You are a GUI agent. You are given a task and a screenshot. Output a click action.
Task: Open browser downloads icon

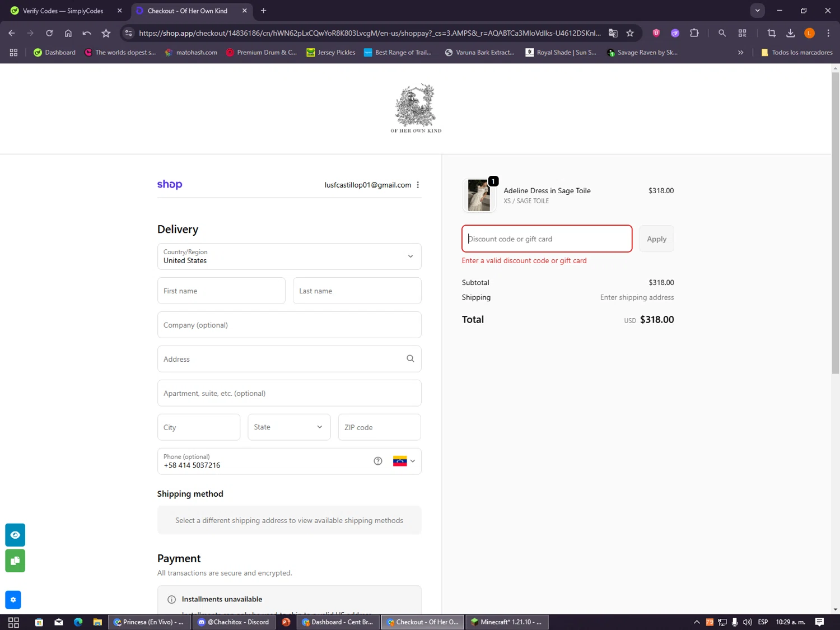click(791, 33)
